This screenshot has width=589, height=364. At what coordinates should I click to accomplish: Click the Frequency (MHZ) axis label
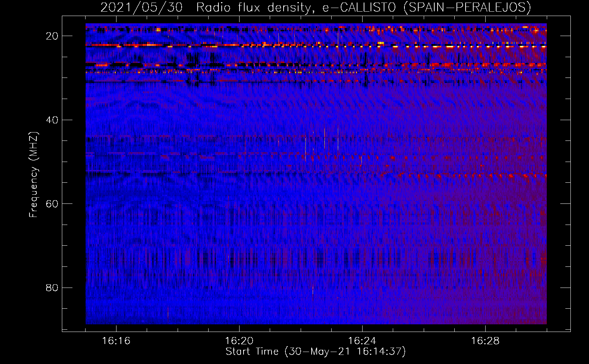pyautogui.click(x=33, y=175)
